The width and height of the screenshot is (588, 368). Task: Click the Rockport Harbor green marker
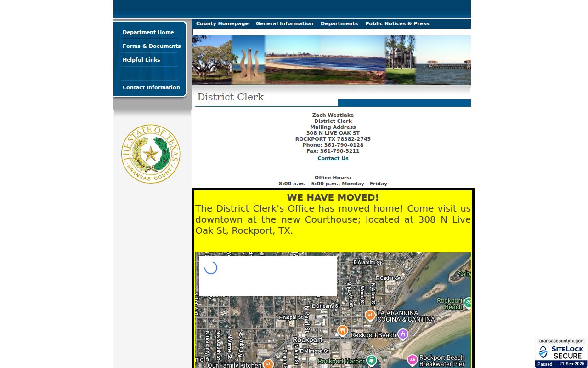[x=372, y=360]
